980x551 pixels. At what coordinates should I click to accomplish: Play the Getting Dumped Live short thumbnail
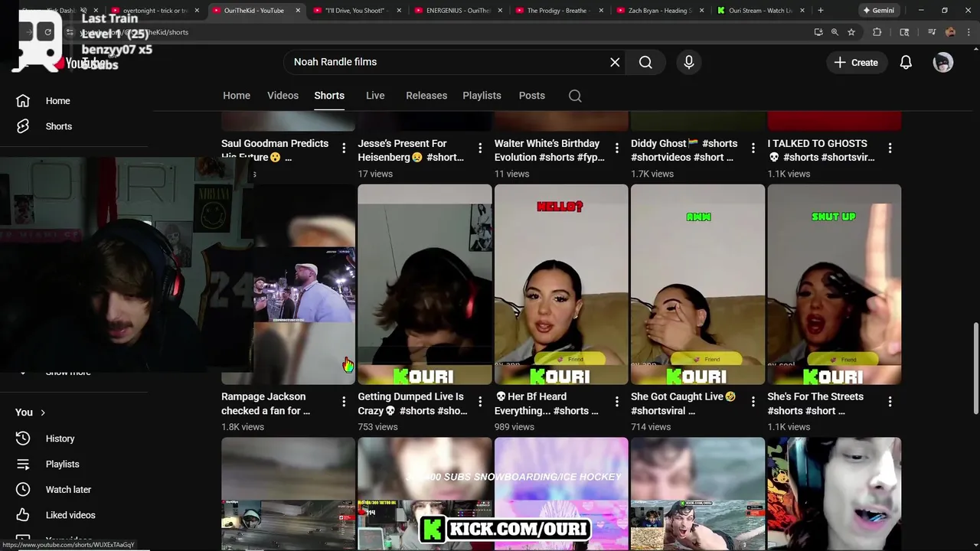425,284
